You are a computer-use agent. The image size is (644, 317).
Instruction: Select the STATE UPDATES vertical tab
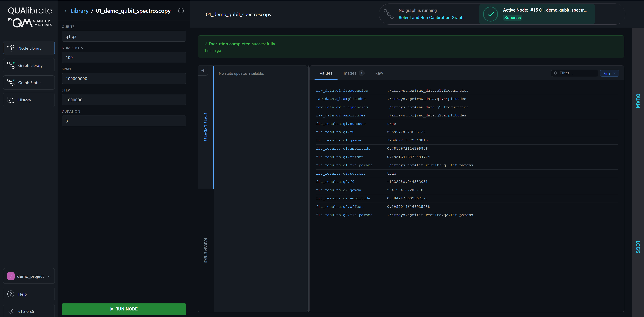tap(205, 127)
